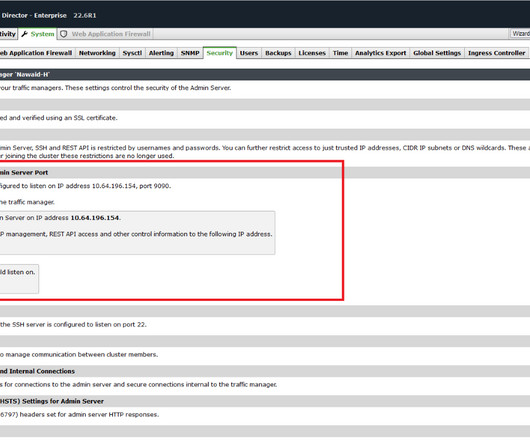
Task: Open the System tab with wrench icon
Action: pos(38,34)
